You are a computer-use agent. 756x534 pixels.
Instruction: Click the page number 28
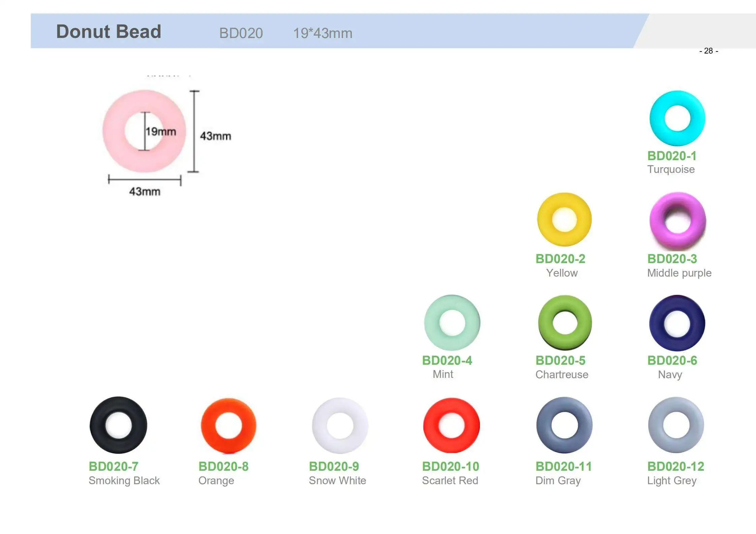pos(709,51)
